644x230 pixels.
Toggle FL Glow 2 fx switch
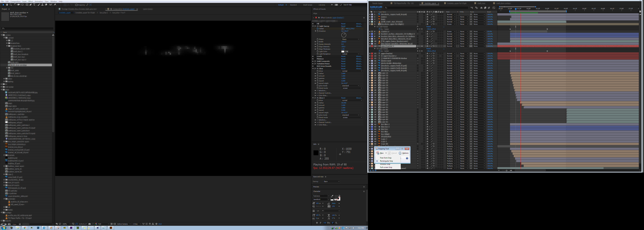pyautogui.click(x=315, y=98)
